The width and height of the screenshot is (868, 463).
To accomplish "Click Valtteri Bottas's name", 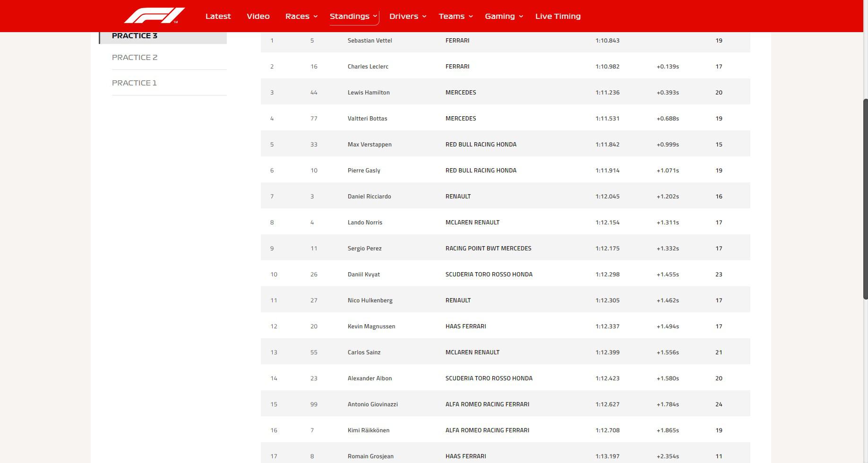I will (367, 119).
